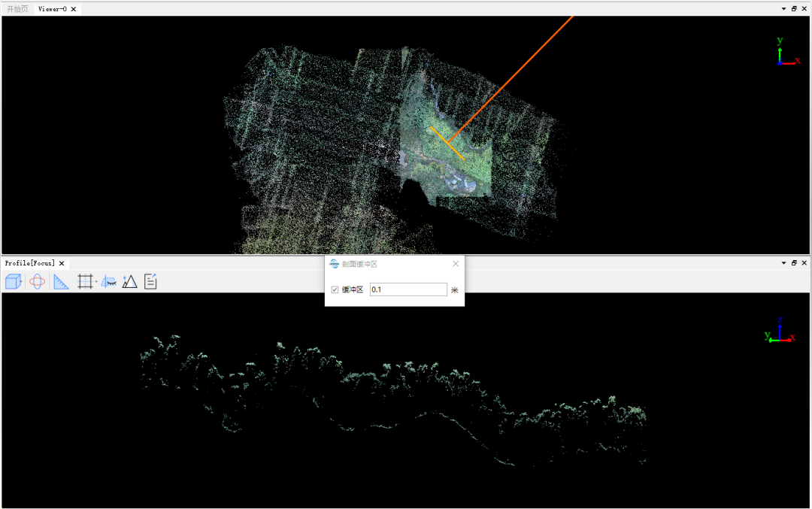812x509 pixels.
Task: Click the 剖面缓冲区 dialog logo icon
Action: point(334,264)
